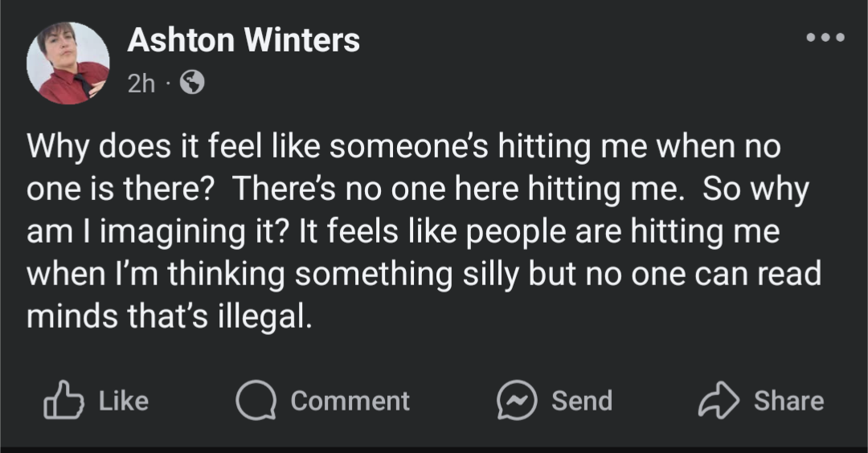868x453 pixels.
Task: Click the Comment button label
Action: 350,401
